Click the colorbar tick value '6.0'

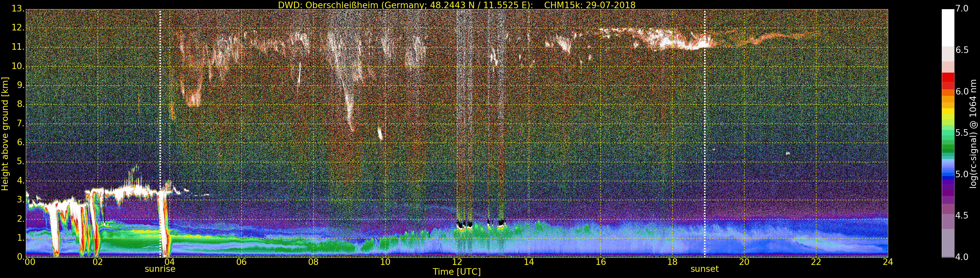pyautogui.click(x=962, y=91)
